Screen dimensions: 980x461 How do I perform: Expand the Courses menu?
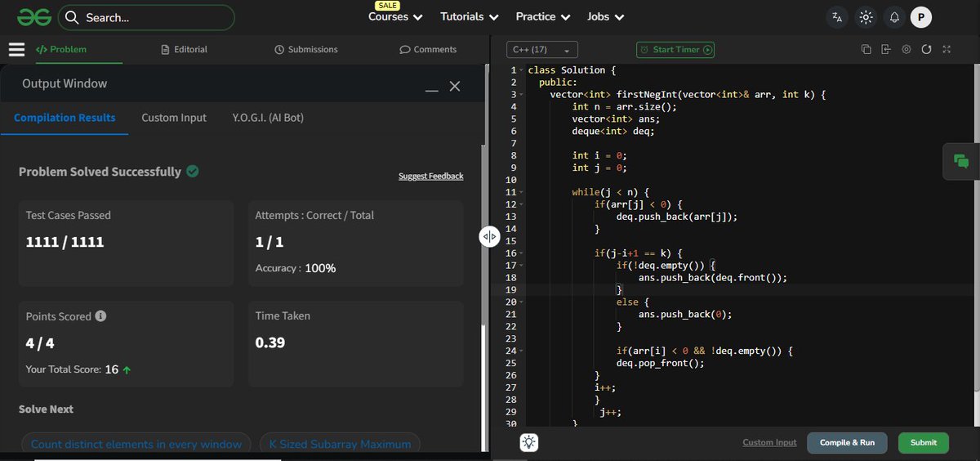[395, 17]
